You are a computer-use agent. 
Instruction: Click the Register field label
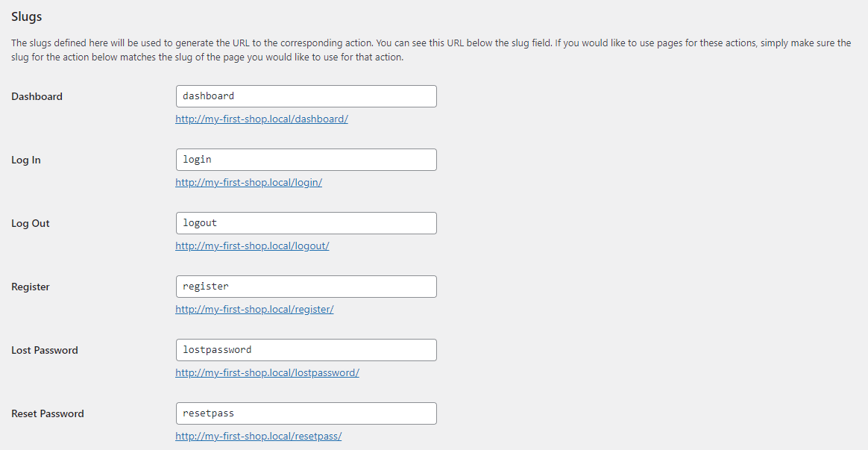[31, 287]
